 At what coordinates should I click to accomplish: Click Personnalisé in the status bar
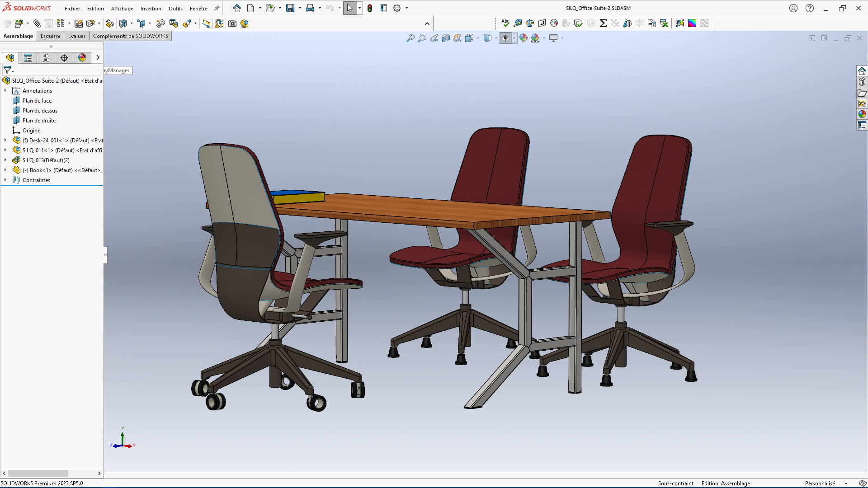click(820, 483)
